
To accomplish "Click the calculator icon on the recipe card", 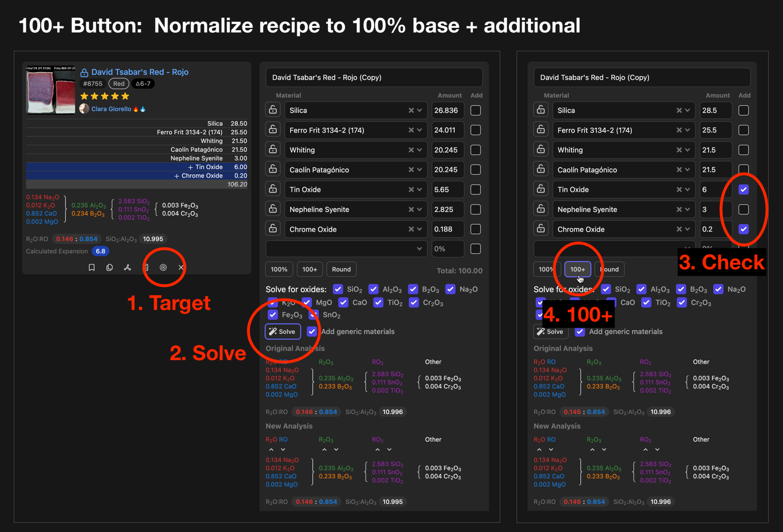I will [146, 267].
